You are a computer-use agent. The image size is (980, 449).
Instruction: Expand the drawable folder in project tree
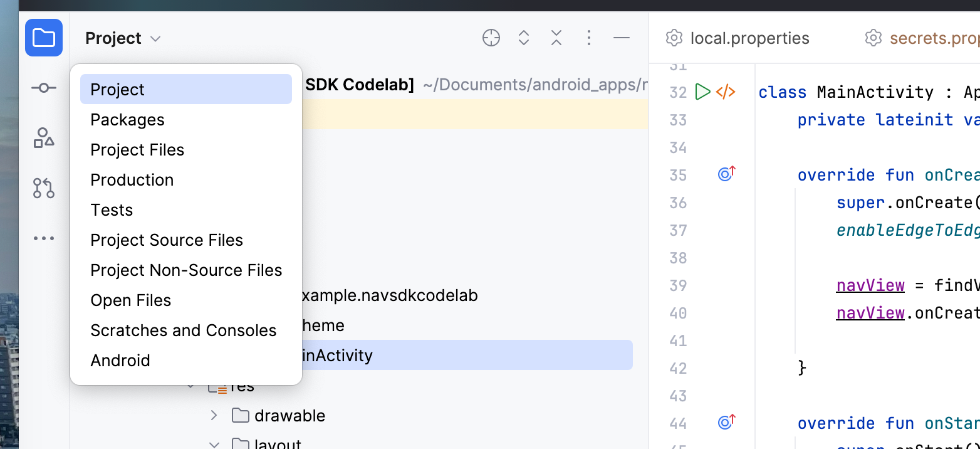214,415
